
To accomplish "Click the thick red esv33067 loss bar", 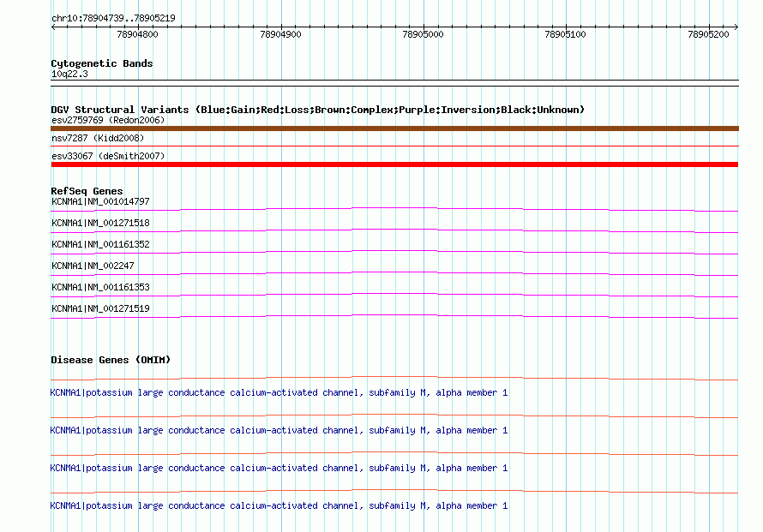I will click(x=394, y=164).
